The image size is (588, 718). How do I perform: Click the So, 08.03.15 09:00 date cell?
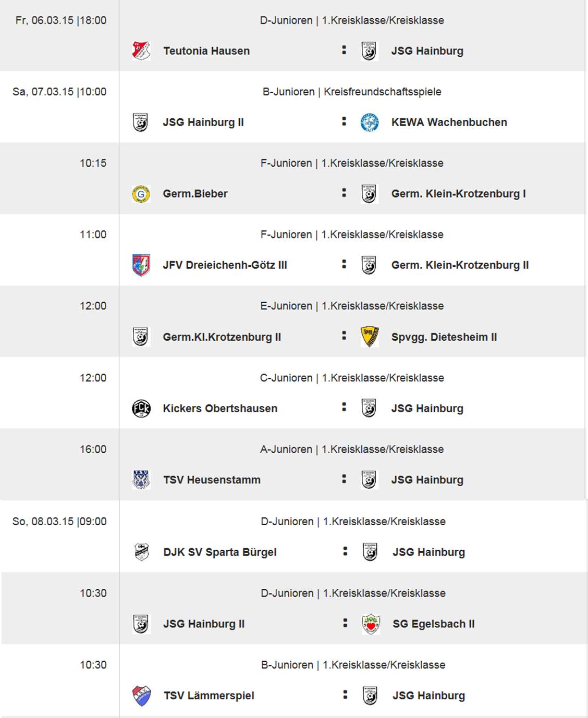tap(59, 522)
